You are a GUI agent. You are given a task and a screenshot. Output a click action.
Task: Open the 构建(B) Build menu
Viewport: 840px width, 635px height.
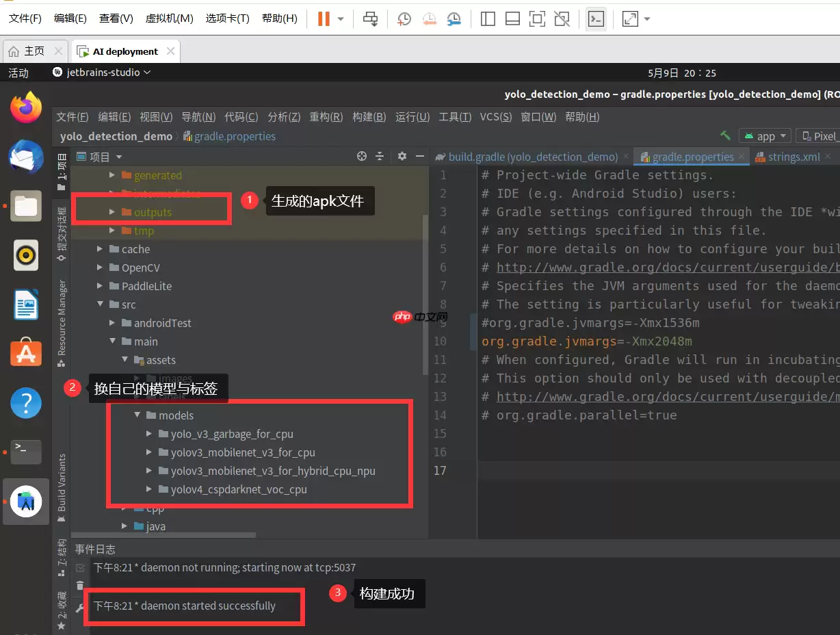[x=369, y=117]
